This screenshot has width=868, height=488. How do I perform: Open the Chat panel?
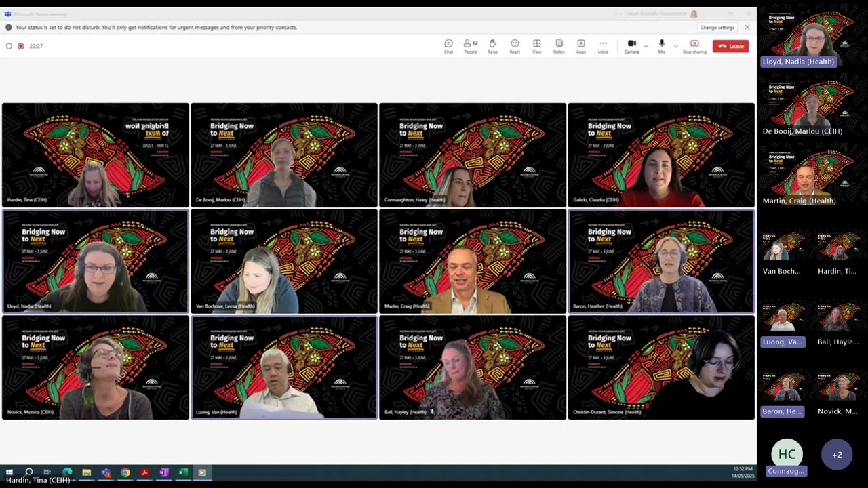(448, 45)
